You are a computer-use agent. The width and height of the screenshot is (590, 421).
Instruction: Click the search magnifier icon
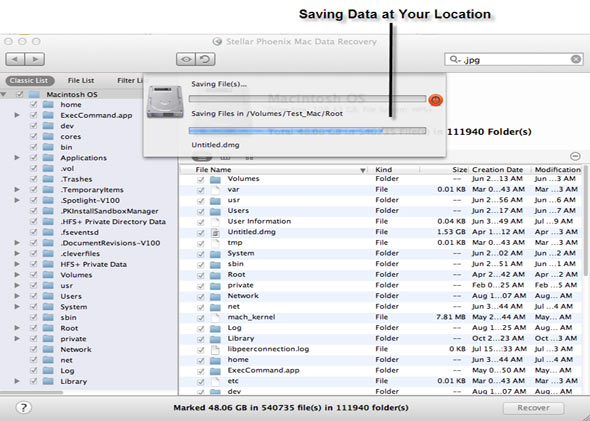454,59
